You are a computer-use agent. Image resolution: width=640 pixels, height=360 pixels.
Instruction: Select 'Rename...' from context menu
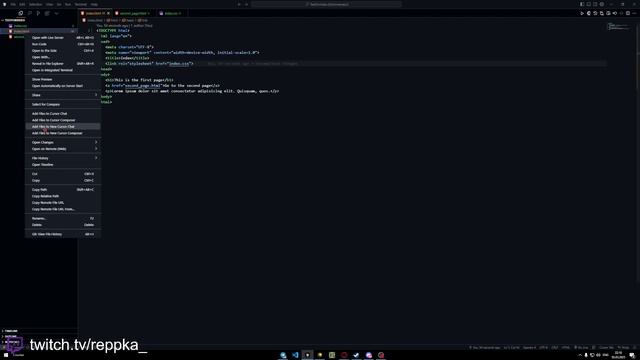click(x=63, y=218)
